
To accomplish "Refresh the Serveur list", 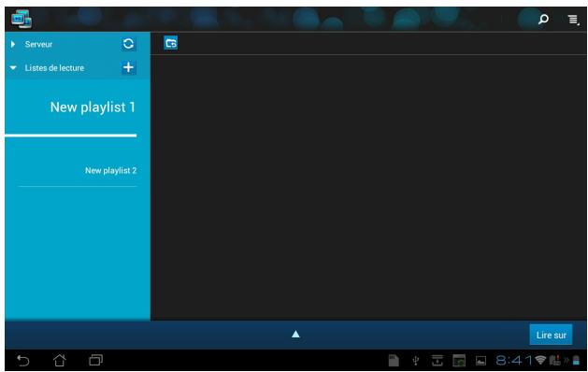I will 128,44.
